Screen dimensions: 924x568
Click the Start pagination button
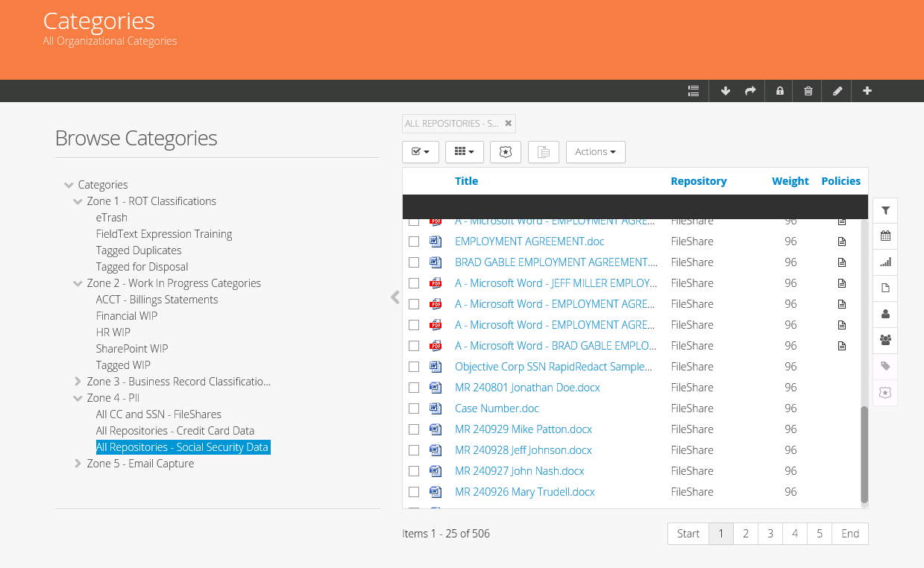coord(688,534)
